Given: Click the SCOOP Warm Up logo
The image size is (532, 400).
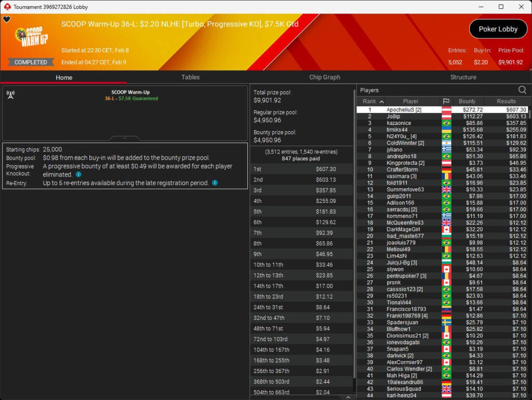Looking at the screenshot, I should click(31, 37).
